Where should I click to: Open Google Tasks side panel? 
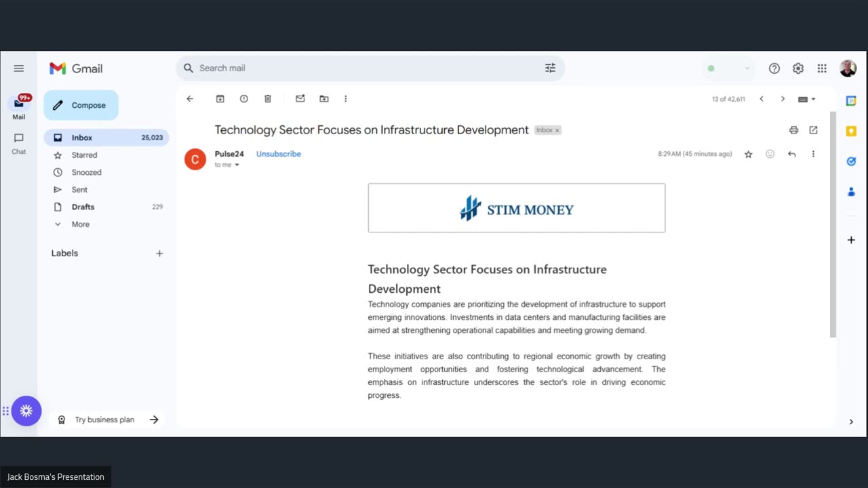(x=851, y=161)
